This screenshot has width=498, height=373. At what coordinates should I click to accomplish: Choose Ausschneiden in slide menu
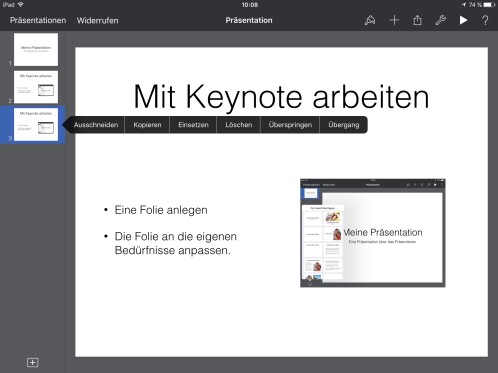click(96, 125)
